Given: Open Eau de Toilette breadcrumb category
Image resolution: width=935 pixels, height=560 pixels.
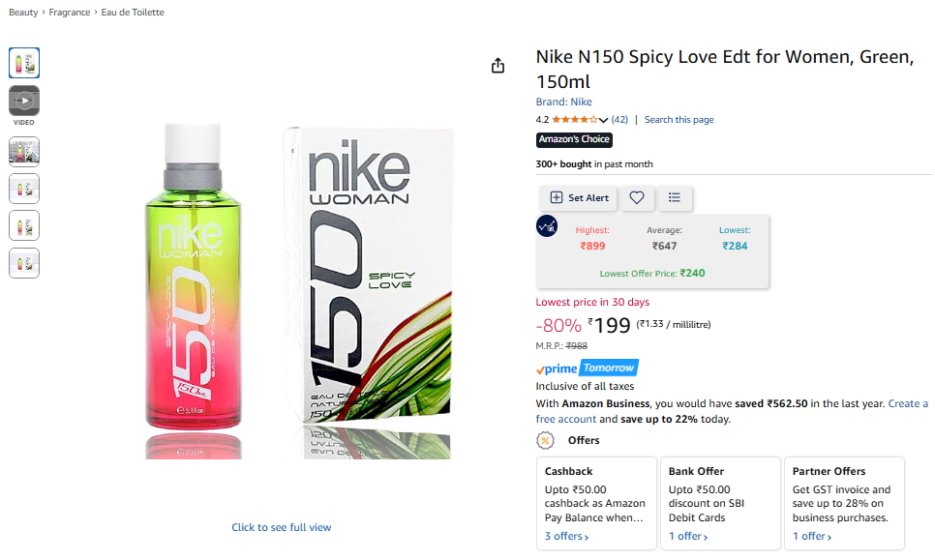Looking at the screenshot, I should tap(133, 13).
